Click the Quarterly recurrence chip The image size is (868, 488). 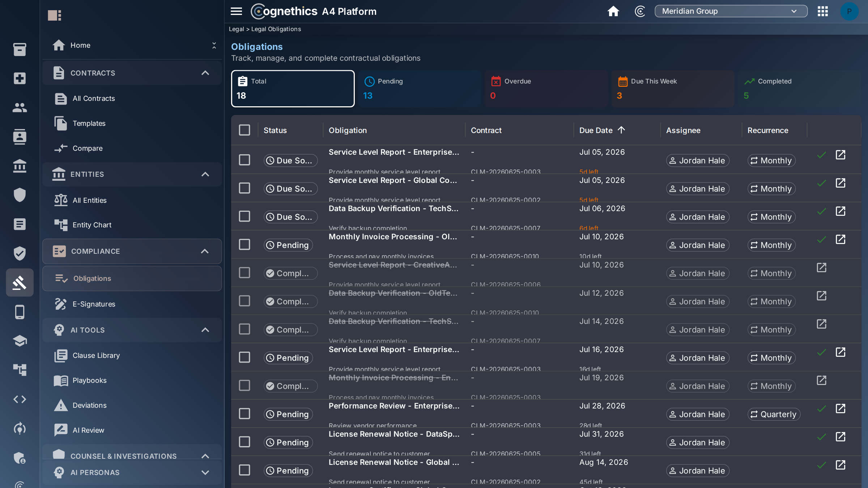(774, 414)
